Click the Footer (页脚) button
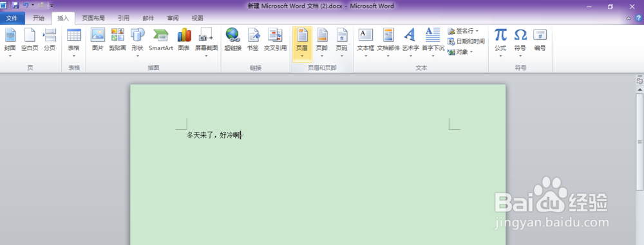Screen dimensions: 644x245 coord(321,42)
